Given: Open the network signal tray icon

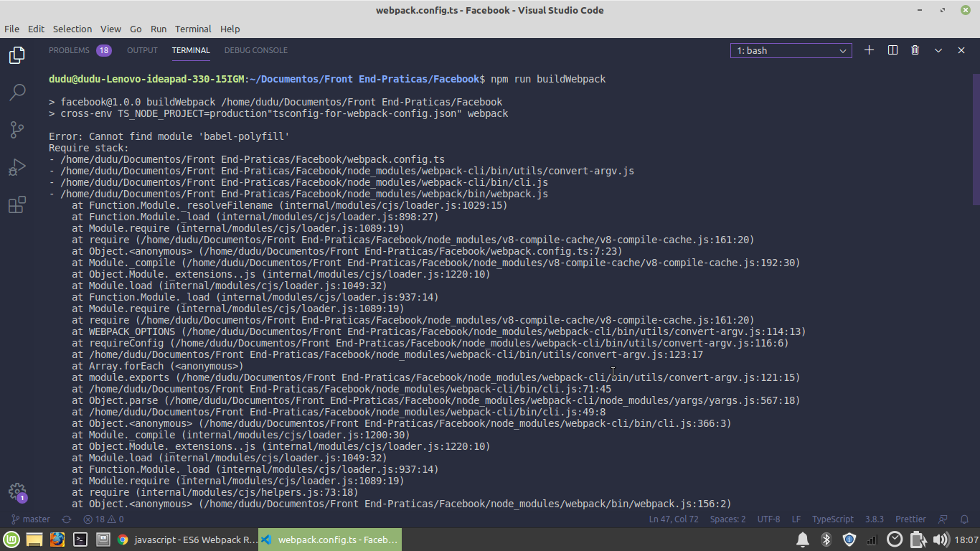Looking at the screenshot, I should tap(872, 540).
